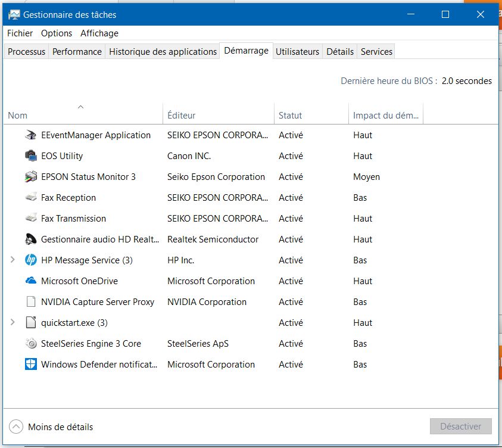Expand the quickstart.exe group

[x=13, y=323]
